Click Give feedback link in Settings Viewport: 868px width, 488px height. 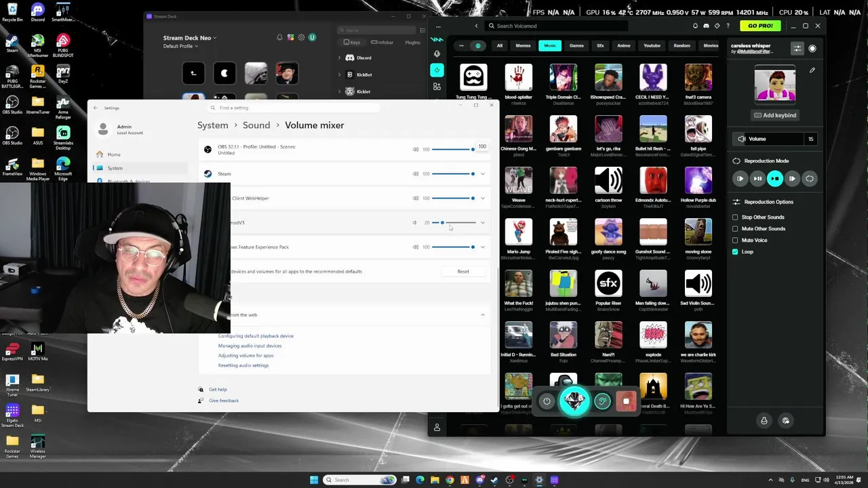click(224, 401)
